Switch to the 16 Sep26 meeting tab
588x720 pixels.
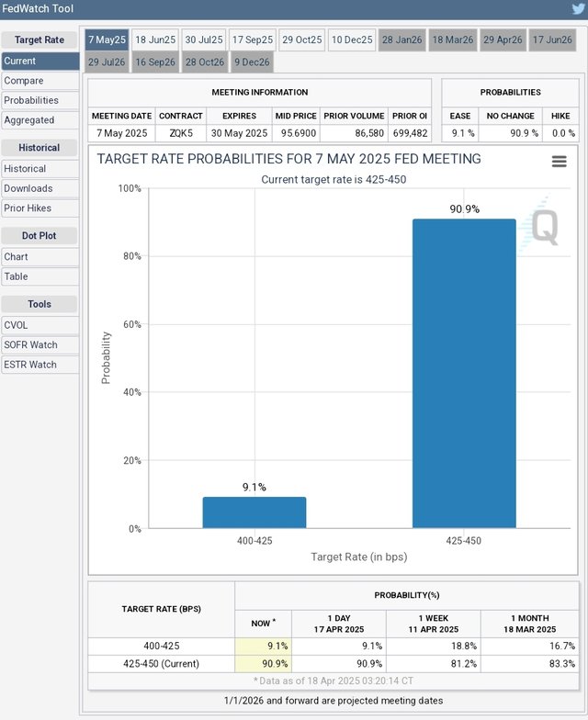pos(155,62)
